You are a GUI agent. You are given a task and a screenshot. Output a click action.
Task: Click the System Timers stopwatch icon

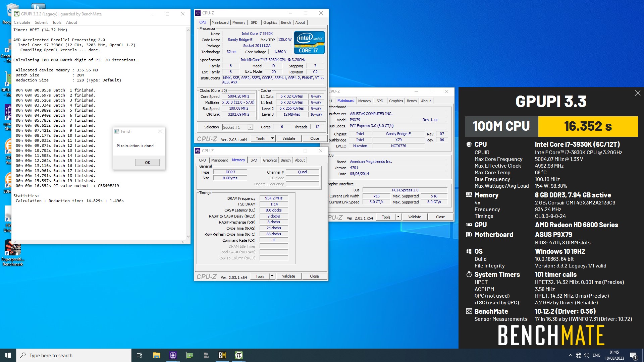click(469, 275)
